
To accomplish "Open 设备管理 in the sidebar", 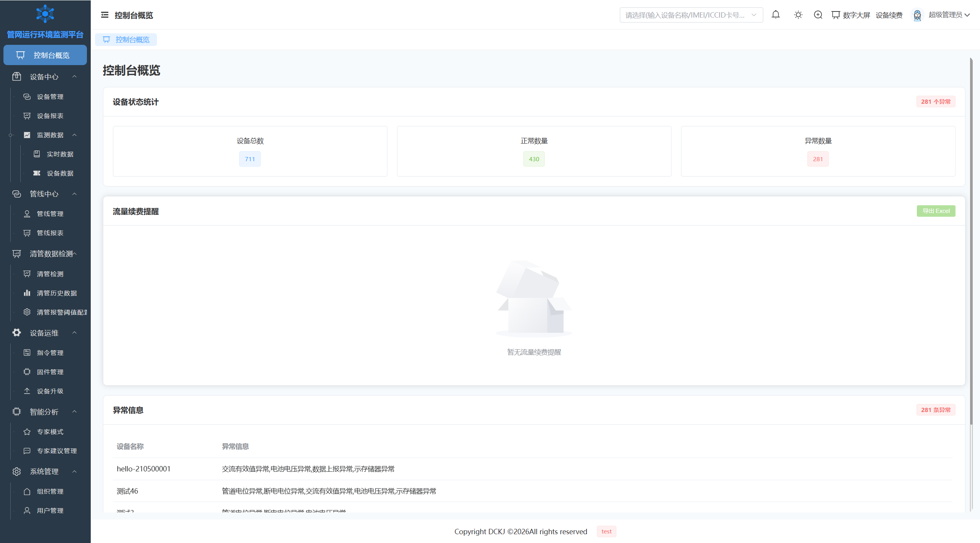I will coord(50,96).
